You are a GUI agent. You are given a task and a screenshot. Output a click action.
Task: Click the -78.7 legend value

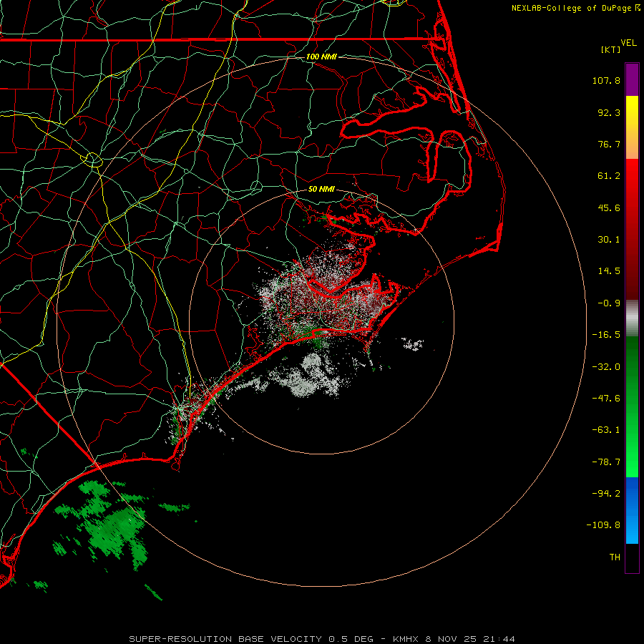click(606, 462)
